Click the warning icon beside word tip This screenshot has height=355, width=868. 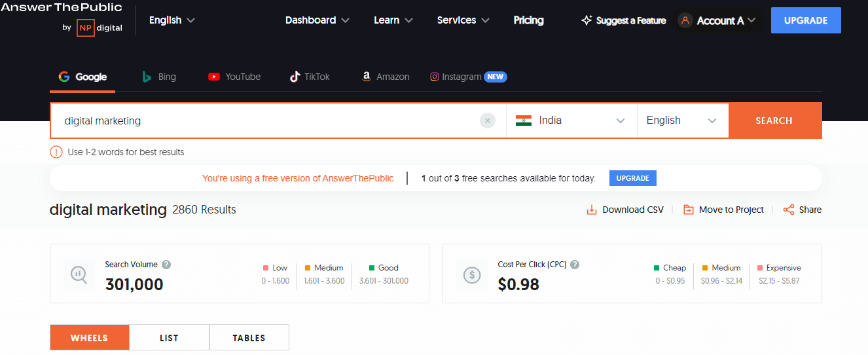[56, 152]
